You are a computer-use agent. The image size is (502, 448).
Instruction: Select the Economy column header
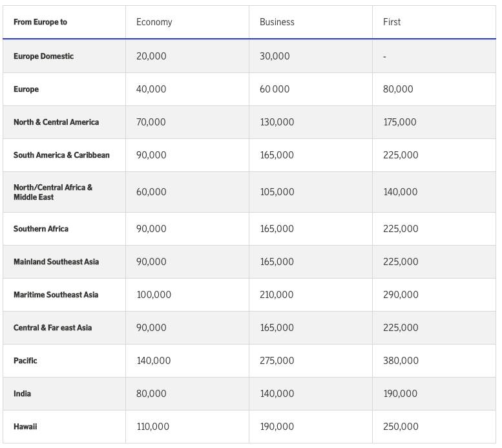tap(154, 22)
